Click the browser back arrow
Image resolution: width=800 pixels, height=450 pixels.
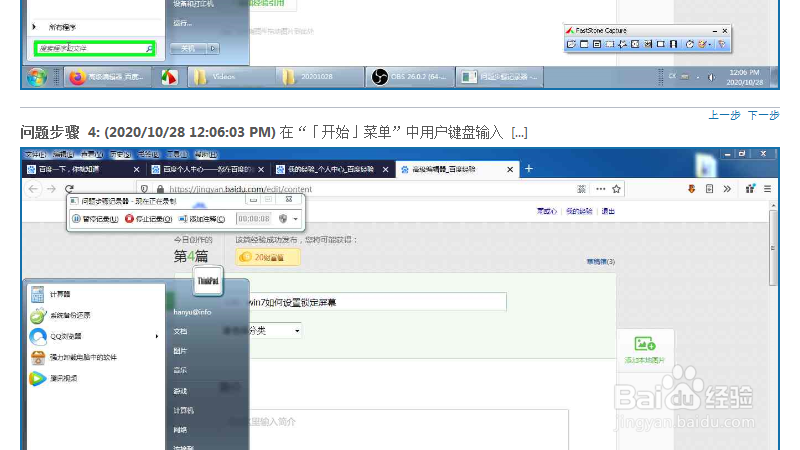pyautogui.click(x=34, y=189)
